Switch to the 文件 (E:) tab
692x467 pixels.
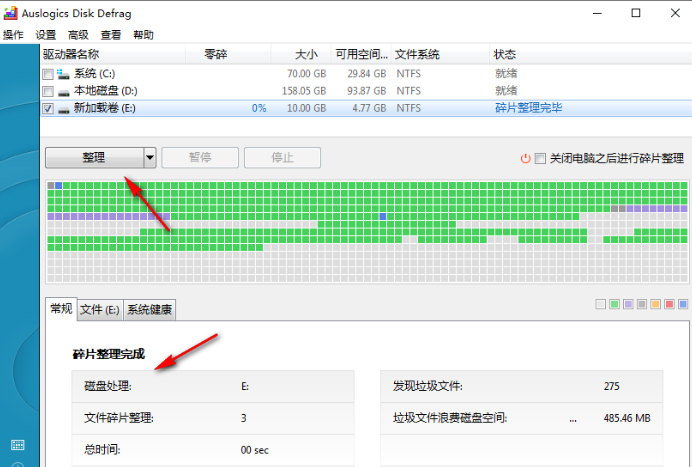[x=100, y=310]
